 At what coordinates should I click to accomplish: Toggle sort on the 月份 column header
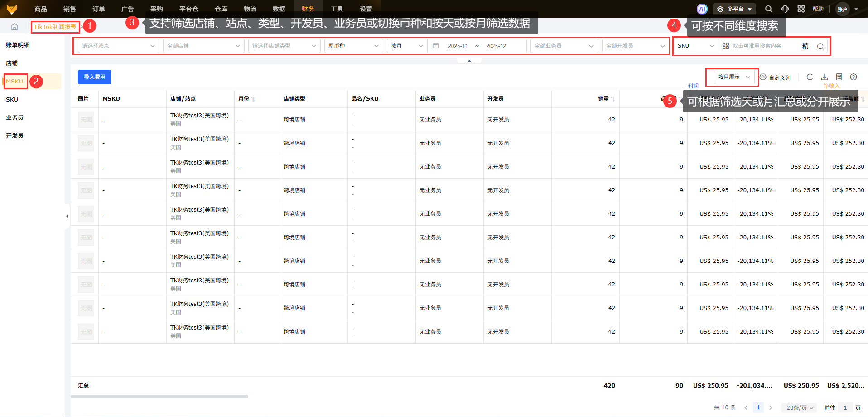click(x=253, y=99)
